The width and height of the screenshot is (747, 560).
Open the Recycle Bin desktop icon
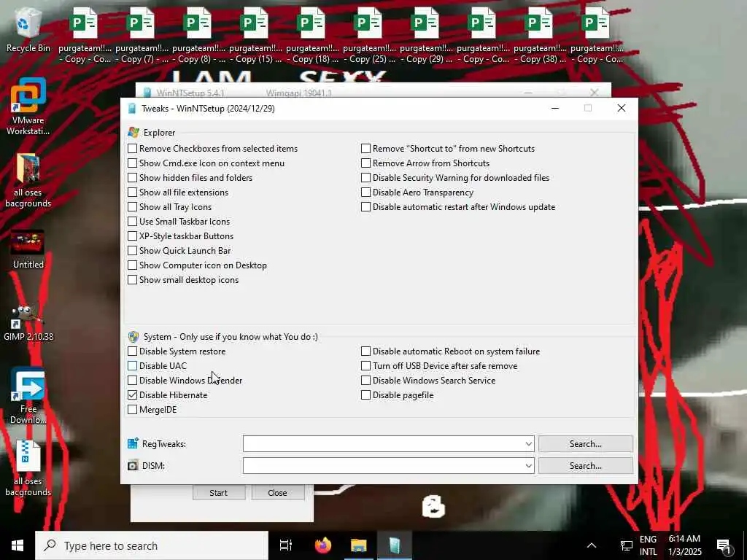(28, 31)
